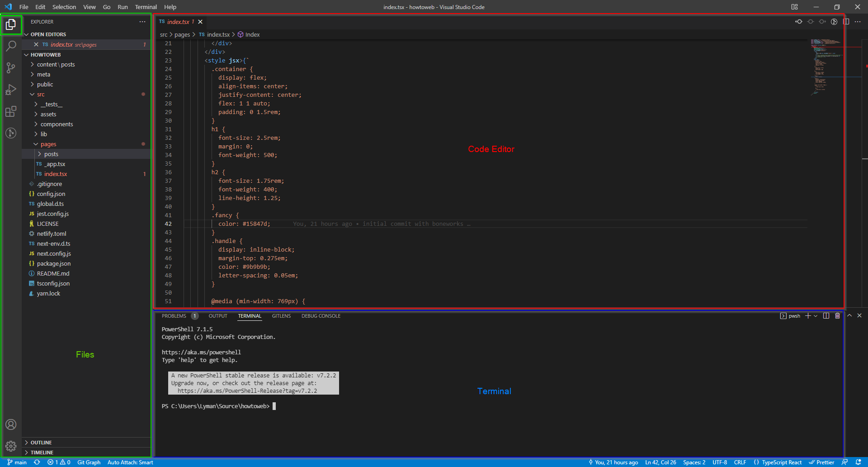Click the split editor right icon
The image size is (868, 467).
click(846, 22)
